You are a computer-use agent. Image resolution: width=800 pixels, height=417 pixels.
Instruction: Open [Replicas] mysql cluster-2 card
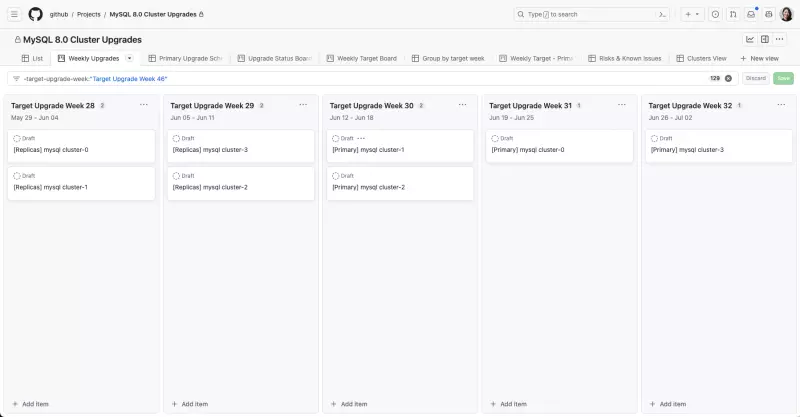pyautogui.click(x=241, y=183)
